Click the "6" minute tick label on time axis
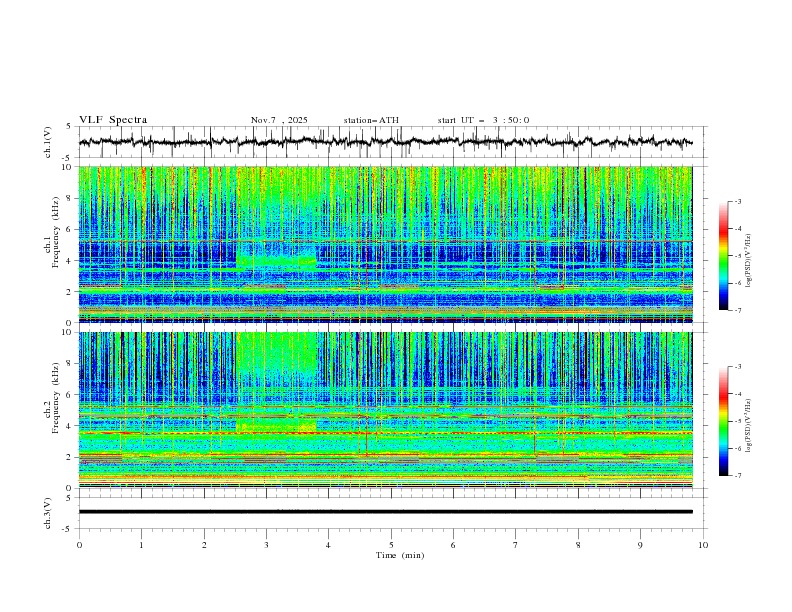Image resolution: width=792 pixels, height=612 pixels. [453, 545]
